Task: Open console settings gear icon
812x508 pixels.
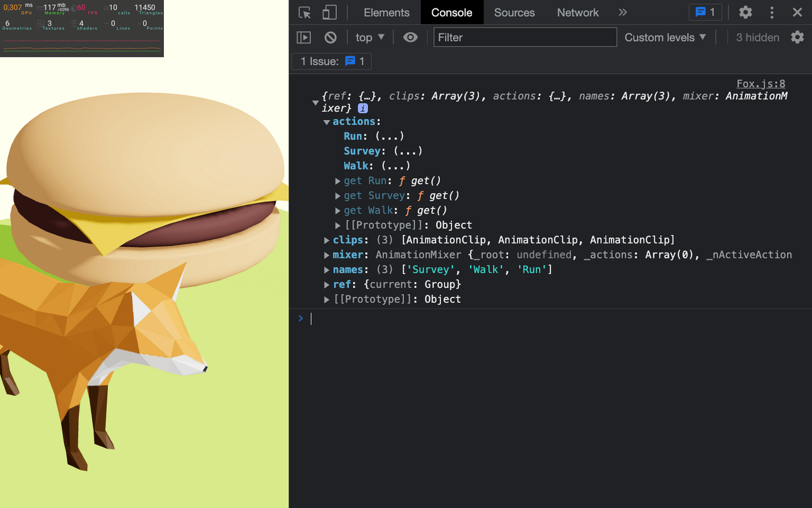Action: [797, 37]
